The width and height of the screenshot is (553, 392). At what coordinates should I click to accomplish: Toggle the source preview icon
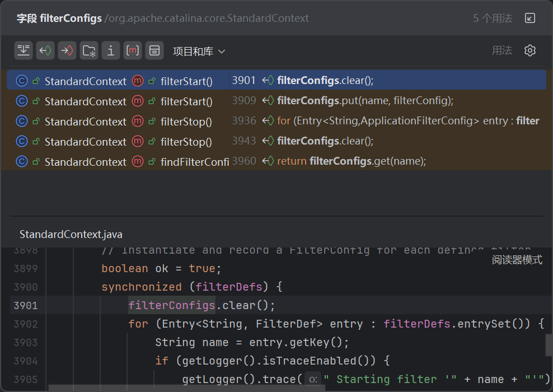click(x=154, y=51)
